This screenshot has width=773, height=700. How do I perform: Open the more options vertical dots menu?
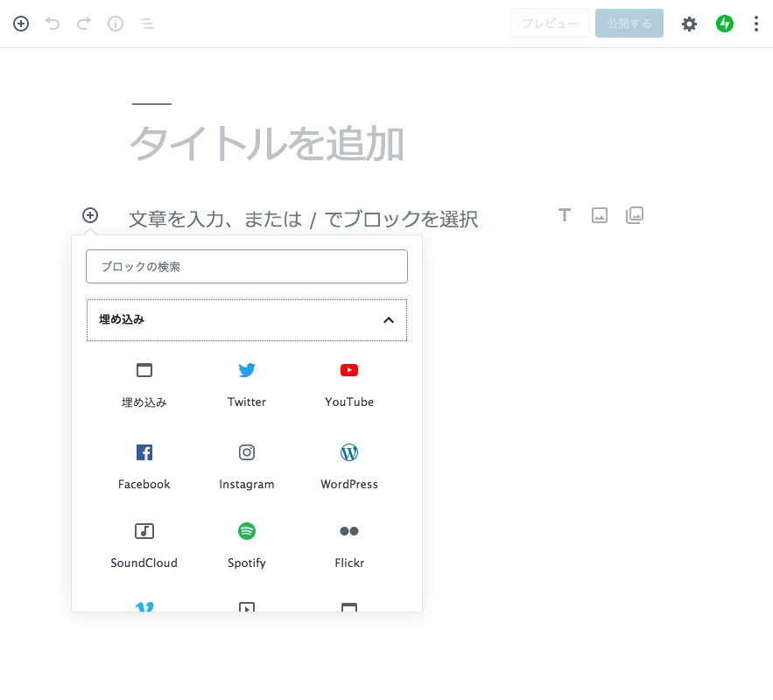click(755, 24)
